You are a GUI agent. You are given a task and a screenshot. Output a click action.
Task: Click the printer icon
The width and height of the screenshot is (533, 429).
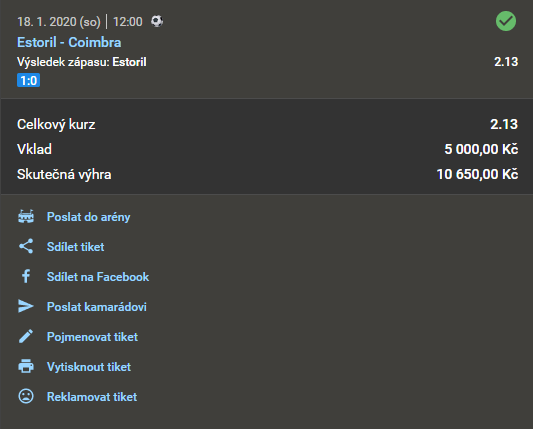[x=26, y=366]
